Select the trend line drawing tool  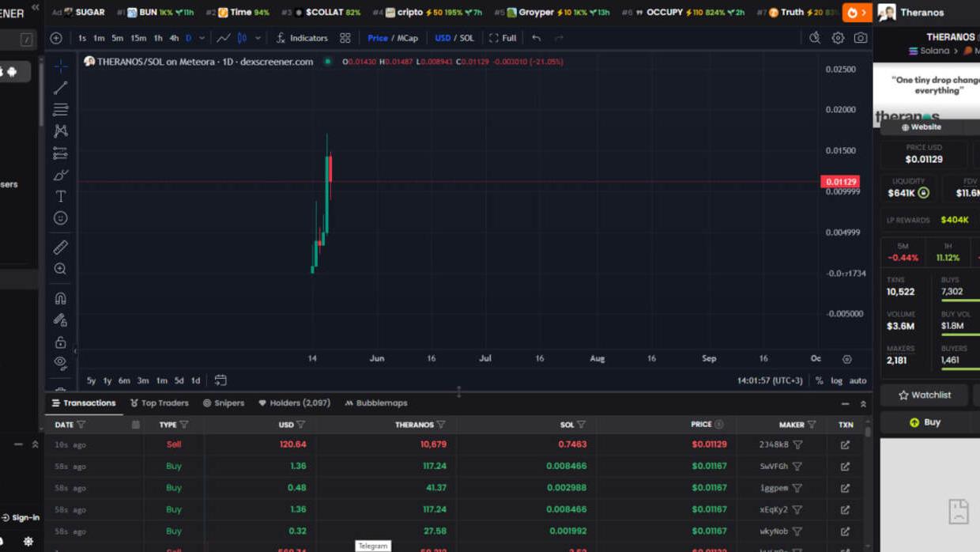click(60, 88)
